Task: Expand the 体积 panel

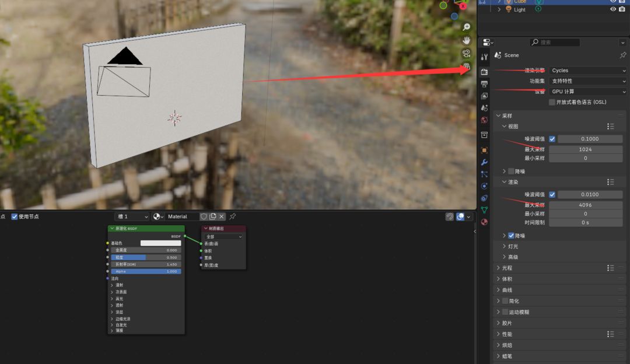Action: click(x=498, y=279)
